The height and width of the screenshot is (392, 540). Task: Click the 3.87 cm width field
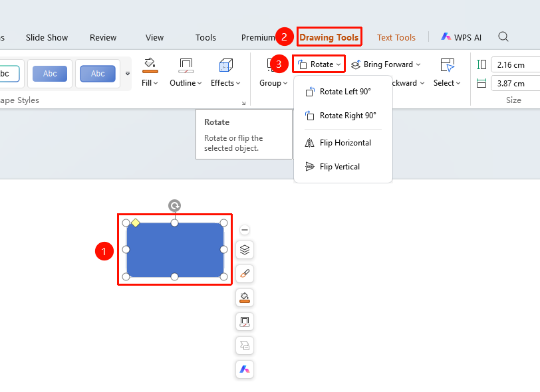515,83
